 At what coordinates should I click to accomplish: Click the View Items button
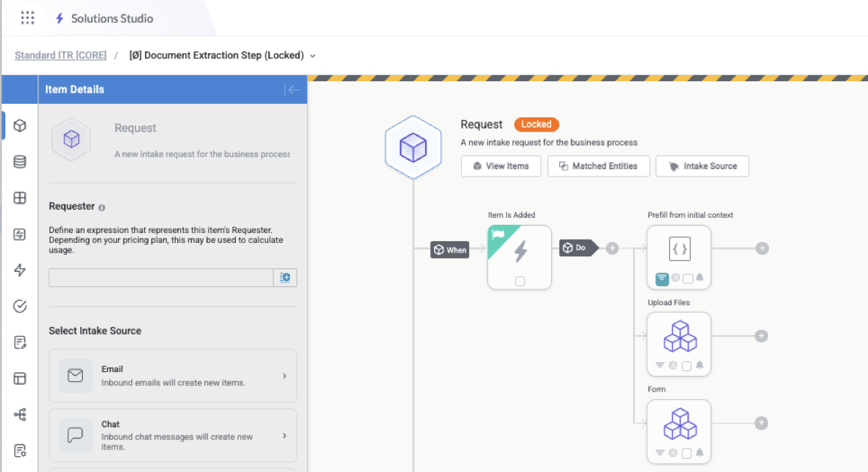point(501,166)
